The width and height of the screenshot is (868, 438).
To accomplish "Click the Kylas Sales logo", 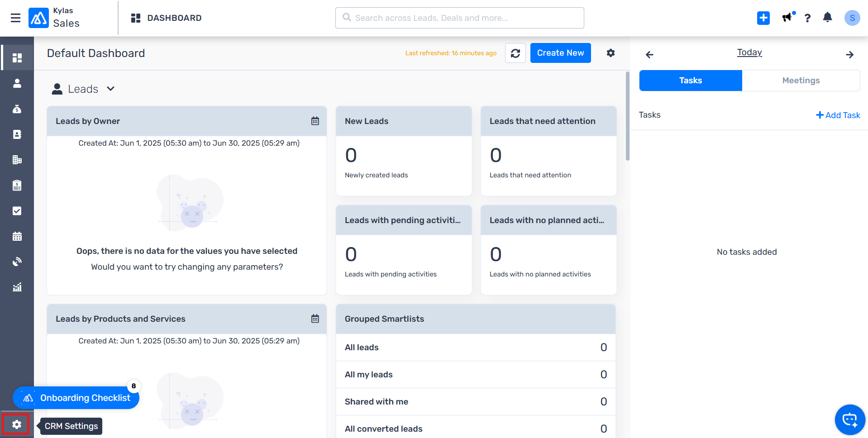I will click(54, 18).
